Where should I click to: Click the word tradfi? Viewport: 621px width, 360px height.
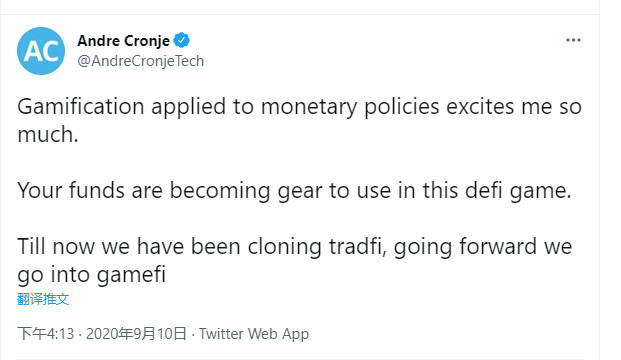(x=358, y=246)
